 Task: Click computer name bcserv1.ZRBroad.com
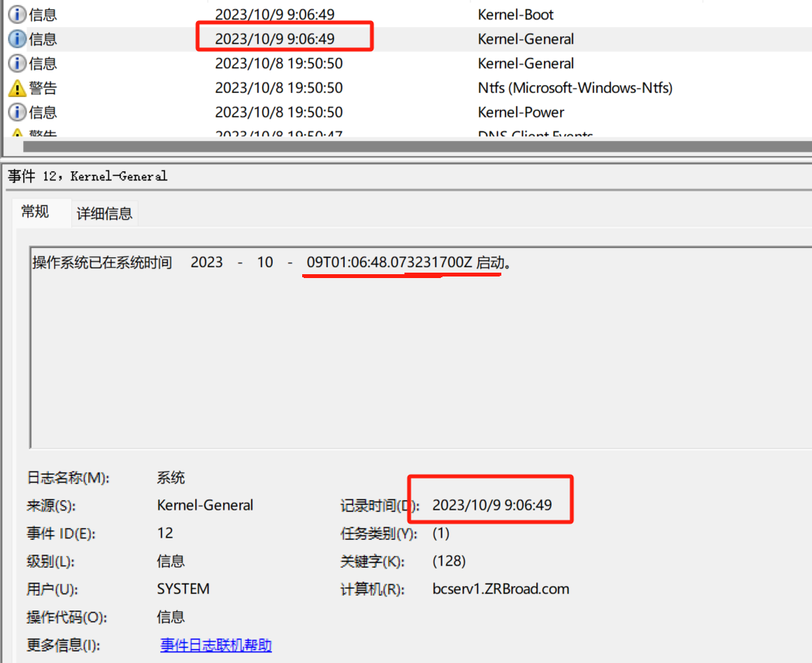tap(501, 589)
